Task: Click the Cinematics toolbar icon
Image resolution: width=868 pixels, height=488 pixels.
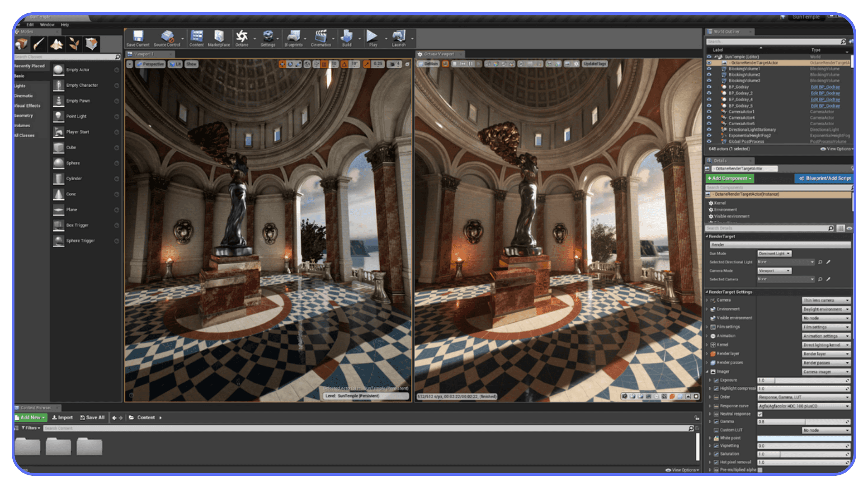Action: tap(321, 38)
